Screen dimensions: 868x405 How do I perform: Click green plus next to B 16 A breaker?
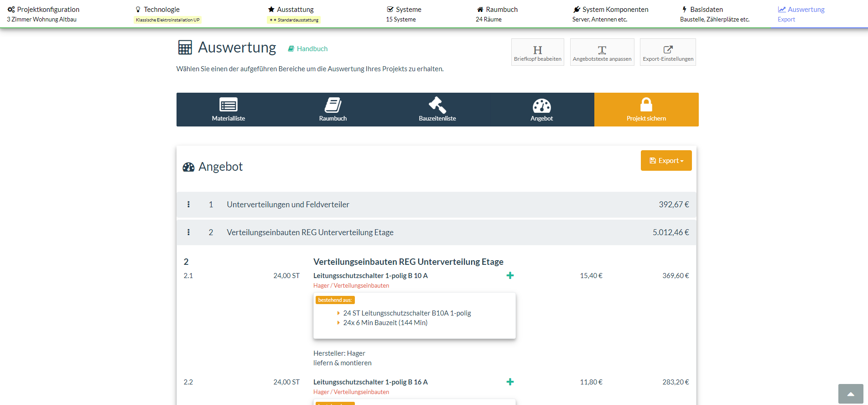point(510,382)
